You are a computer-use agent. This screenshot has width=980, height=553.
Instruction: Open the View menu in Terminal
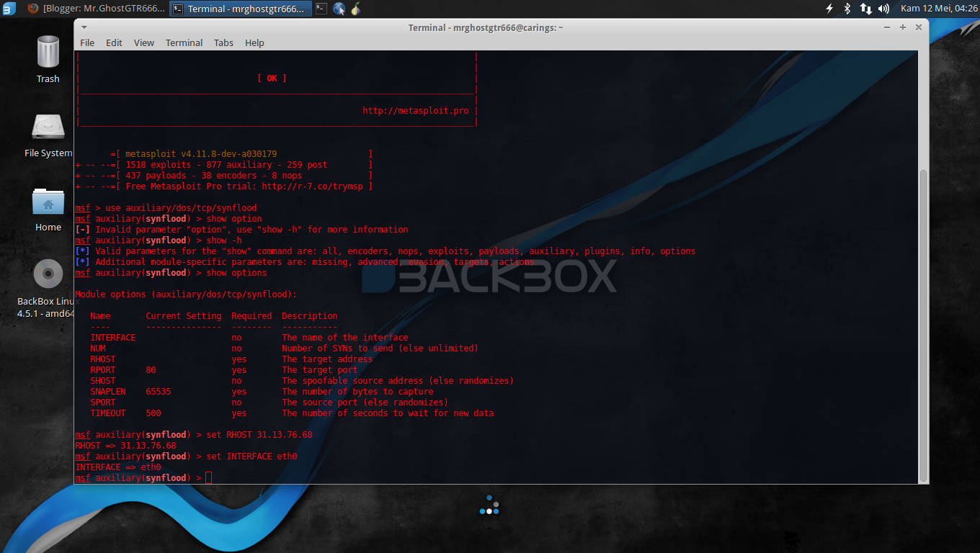144,42
